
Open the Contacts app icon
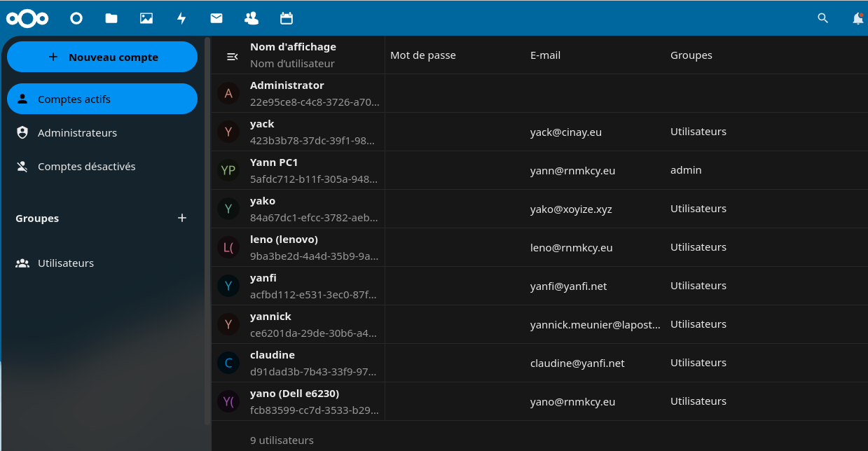pyautogui.click(x=252, y=18)
